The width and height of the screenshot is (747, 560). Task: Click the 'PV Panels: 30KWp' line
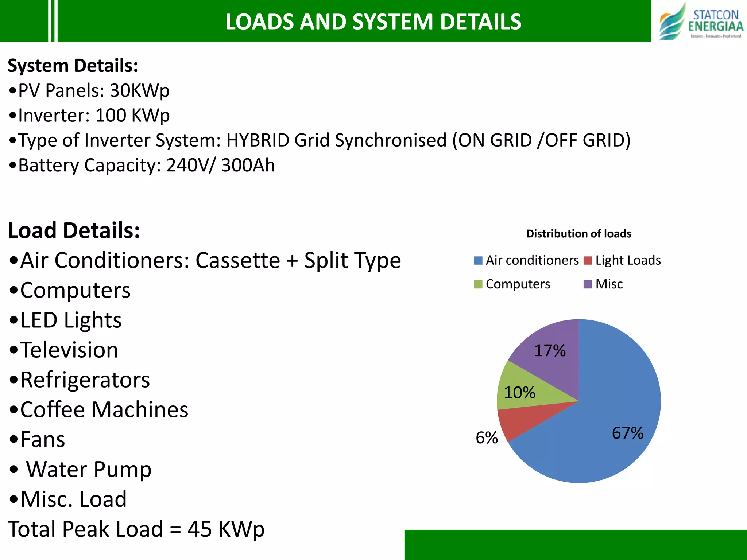coord(89,90)
